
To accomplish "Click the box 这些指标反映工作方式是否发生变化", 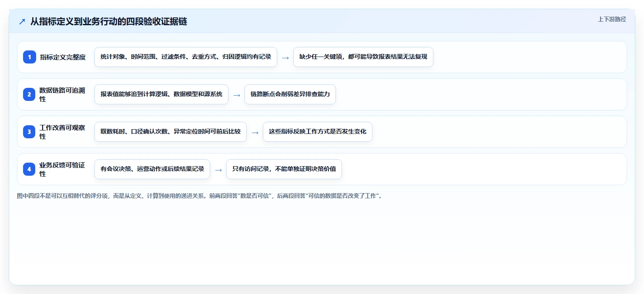I will (x=318, y=132).
